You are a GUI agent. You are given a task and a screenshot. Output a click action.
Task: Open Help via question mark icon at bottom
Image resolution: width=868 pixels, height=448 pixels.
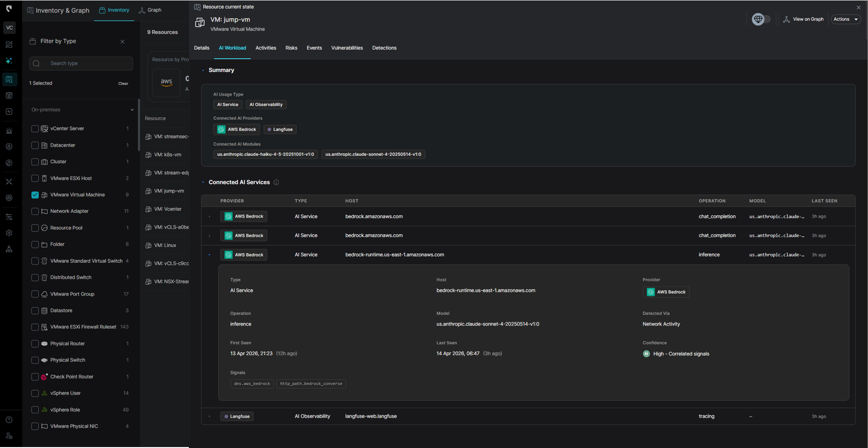[9, 419]
